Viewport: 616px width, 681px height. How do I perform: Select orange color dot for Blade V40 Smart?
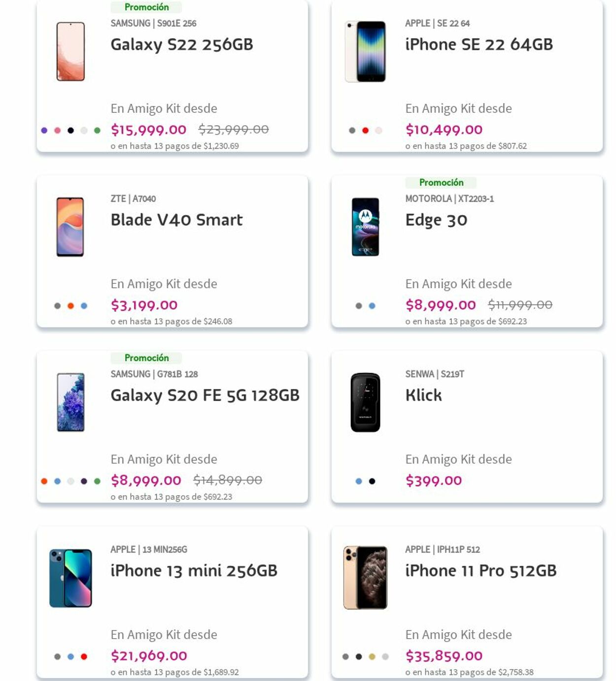70,306
